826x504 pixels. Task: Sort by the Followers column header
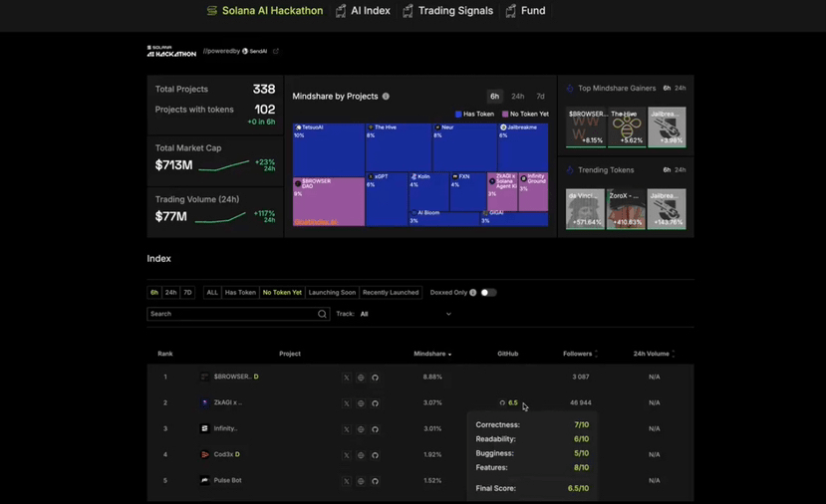(579, 354)
